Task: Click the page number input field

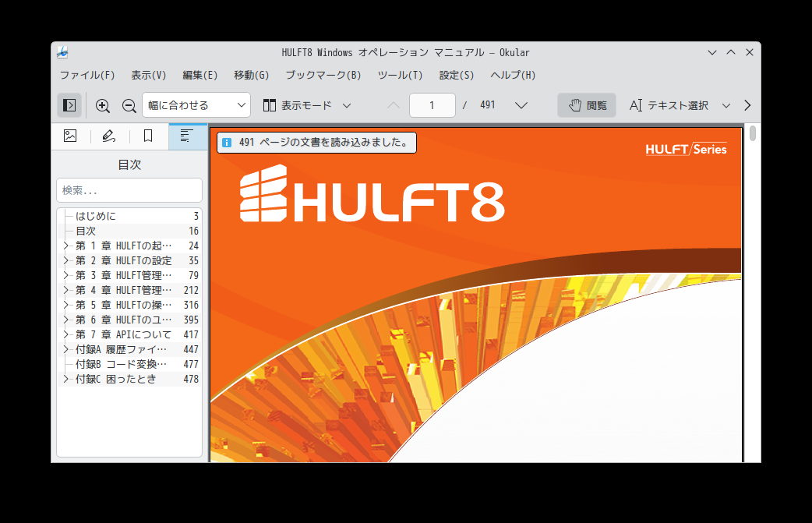Action: click(x=432, y=105)
